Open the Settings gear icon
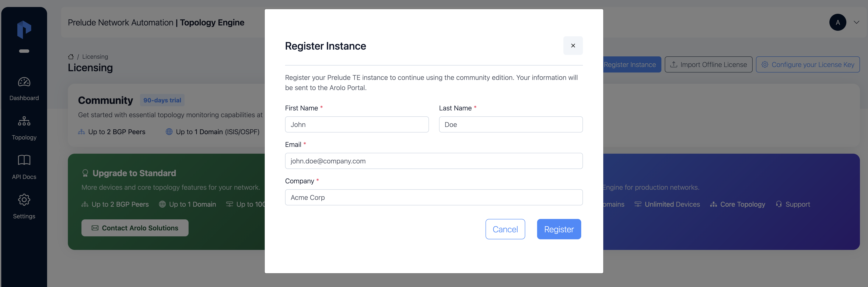868x287 pixels. click(24, 200)
